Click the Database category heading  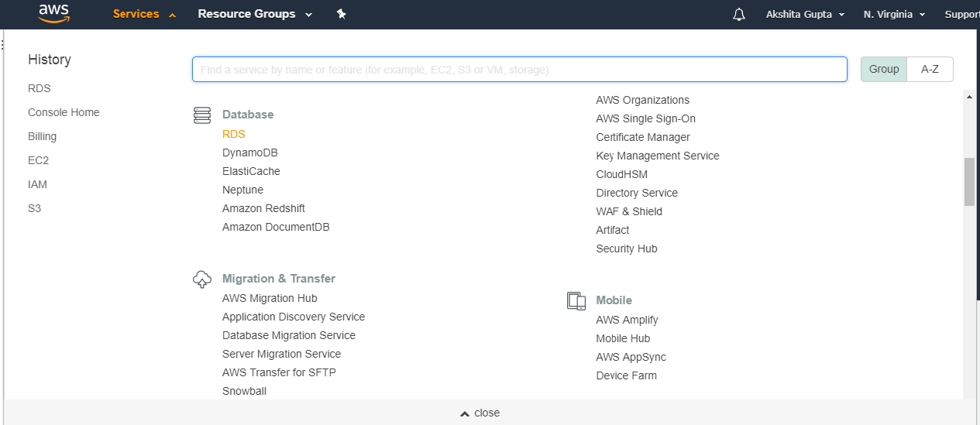coord(248,115)
